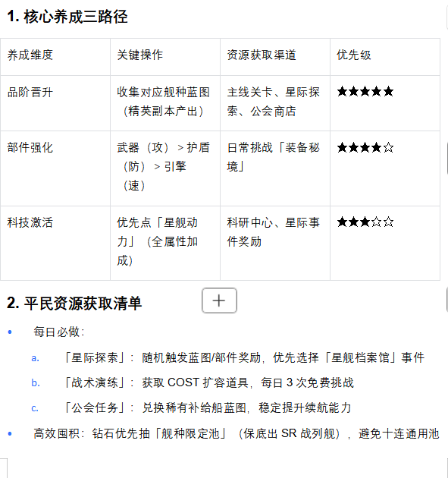This screenshot has width=448, height=494.
Task: Click the five-star rating in 品阶晋升 row
Action: [x=365, y=92]
